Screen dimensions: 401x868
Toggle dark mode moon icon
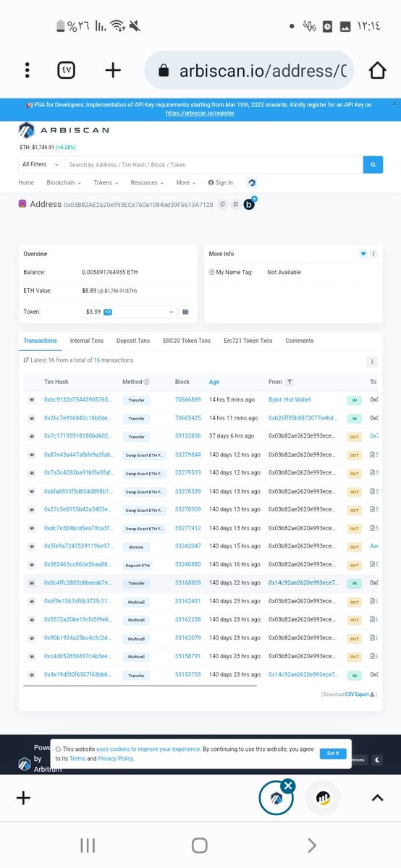pyautogui.click(x=377, y=759)
